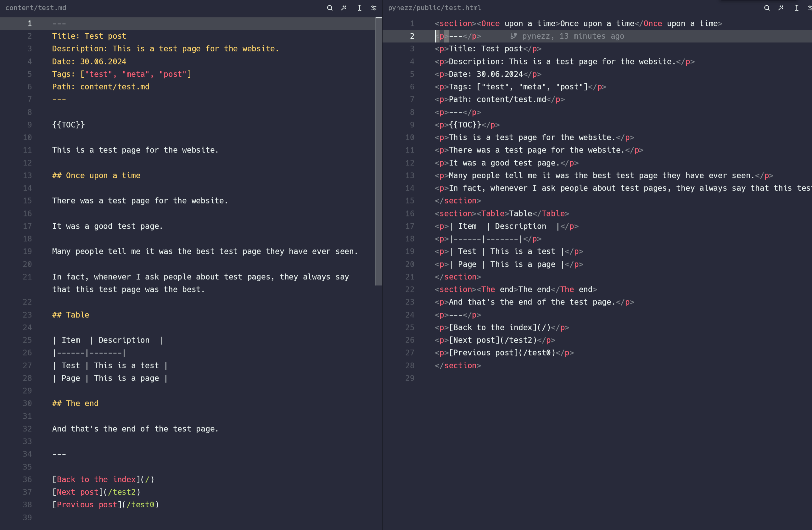Screen dimensions: 812x530
Task: Click '<p>{{TOC}}</p>' line in test.html
Action: click(x=467, y=125)
